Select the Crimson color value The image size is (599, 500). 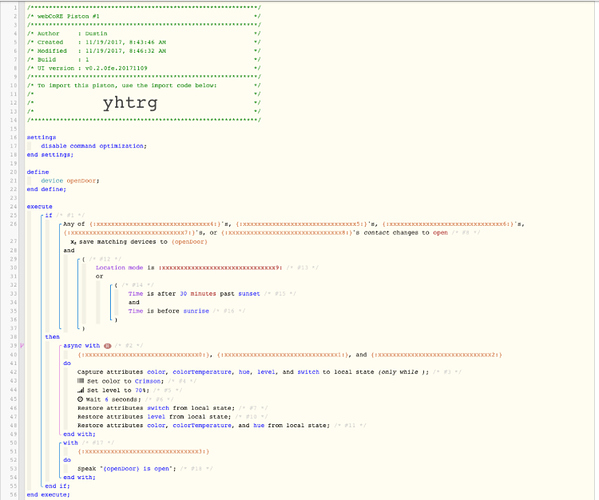click(x=149, y=381)
